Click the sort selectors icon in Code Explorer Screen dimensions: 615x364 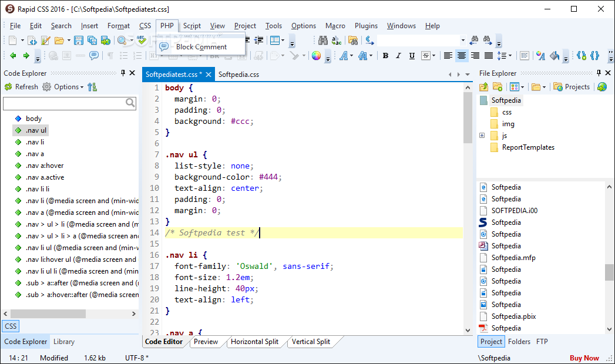(x=92, y=87)
